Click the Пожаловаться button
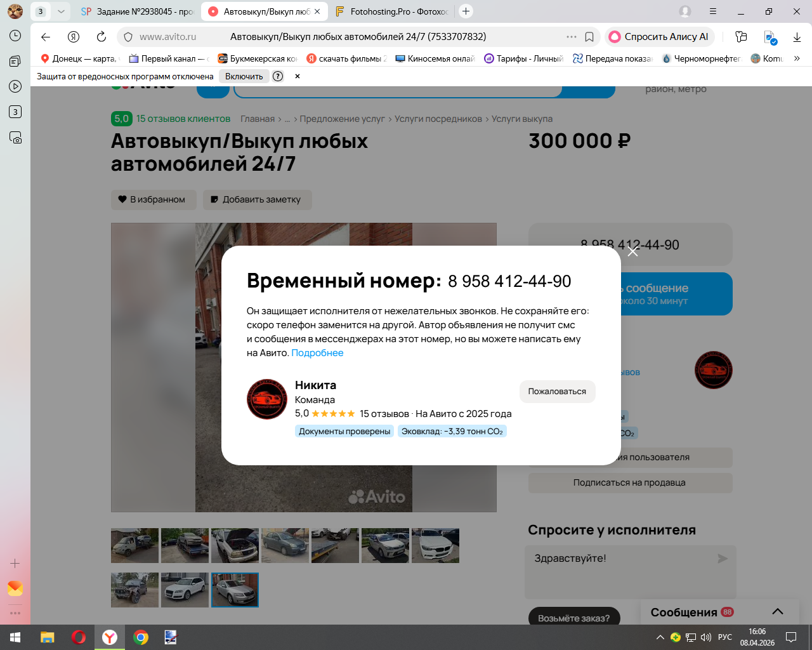Image resolution: width=812 pixels, height=650 pixels. point(557,392)
